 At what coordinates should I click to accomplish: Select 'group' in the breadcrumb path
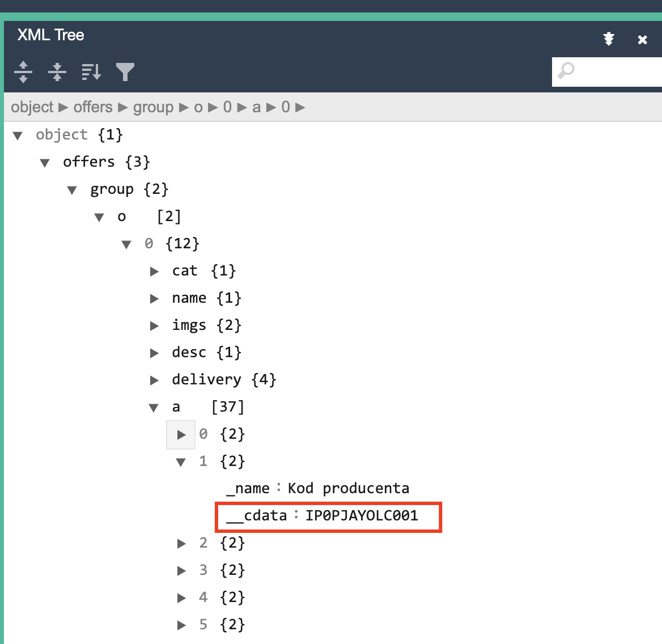(x=153, y=107)
